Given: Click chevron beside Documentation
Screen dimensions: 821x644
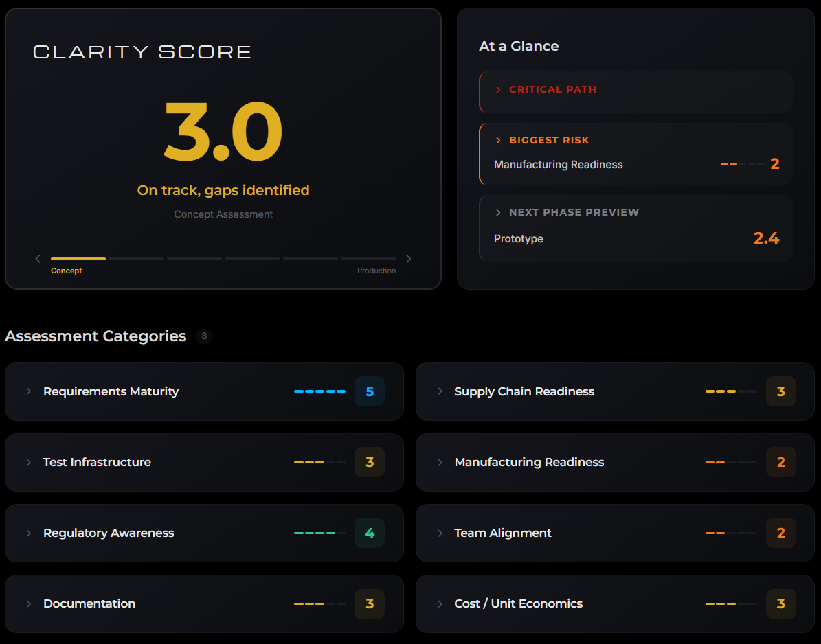Looking at the screenshot, I should pos(29,604).
